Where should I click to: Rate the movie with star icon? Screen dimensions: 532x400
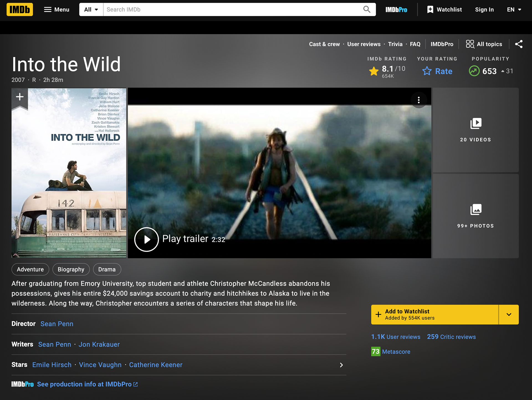pyautogui.click(x=427, y=71)
